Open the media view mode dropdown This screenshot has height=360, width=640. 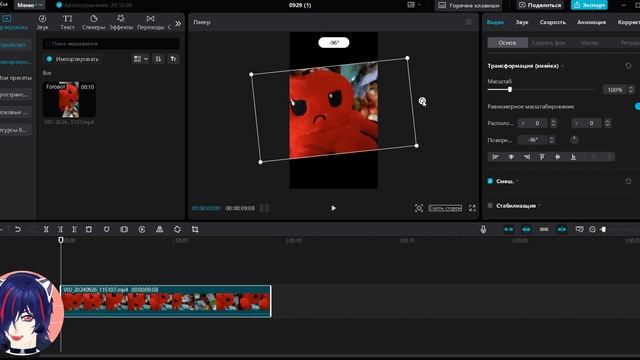point(140,59)
